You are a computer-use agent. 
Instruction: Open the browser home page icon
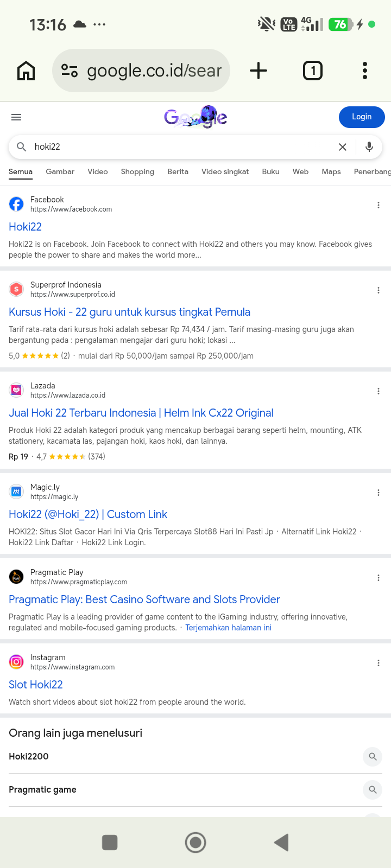tap(26, 71)
